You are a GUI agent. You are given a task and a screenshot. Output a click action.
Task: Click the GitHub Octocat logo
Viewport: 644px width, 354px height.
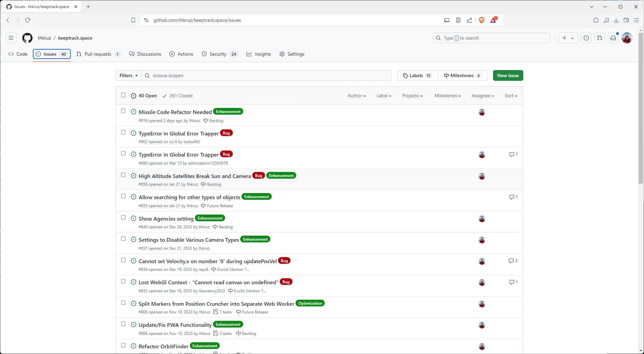27,38
